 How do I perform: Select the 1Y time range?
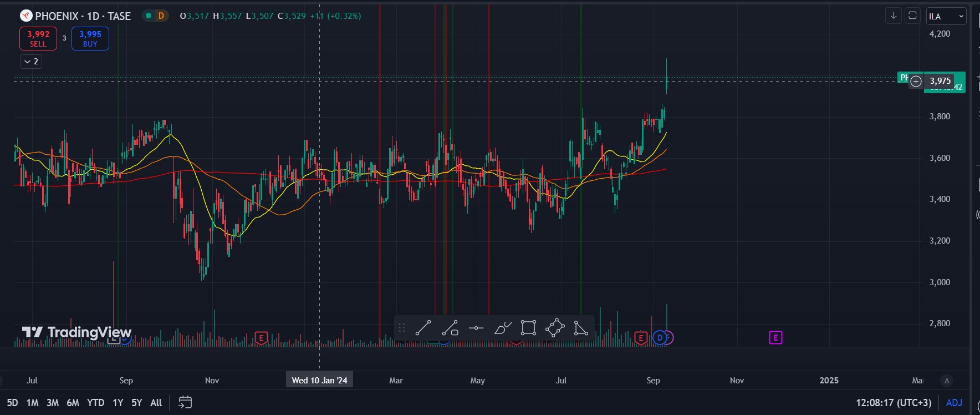118,403
